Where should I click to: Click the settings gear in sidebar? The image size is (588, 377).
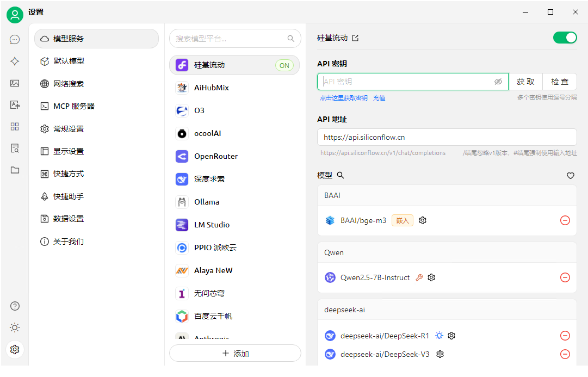tap(15, 349)
